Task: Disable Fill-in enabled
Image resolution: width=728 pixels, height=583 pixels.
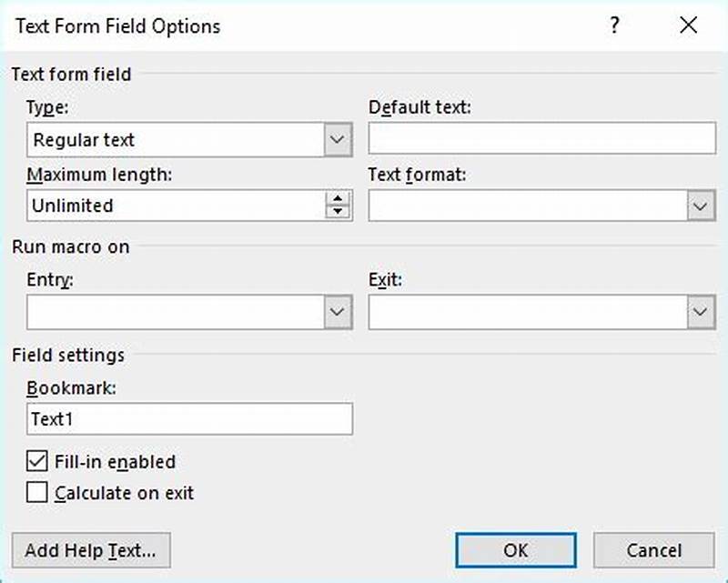Action: (37, 462)
